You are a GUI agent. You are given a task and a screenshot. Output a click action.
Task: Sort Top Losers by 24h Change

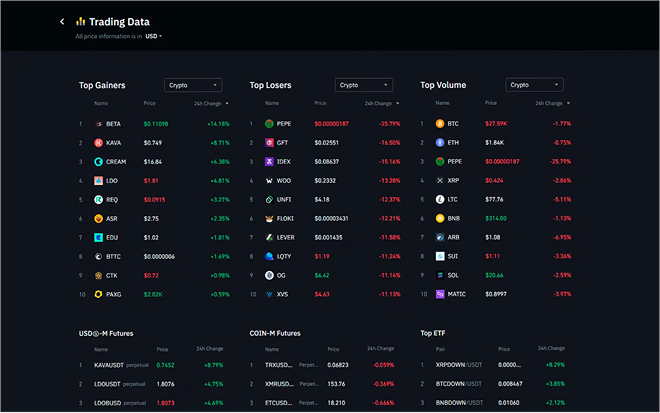[382, 104]
